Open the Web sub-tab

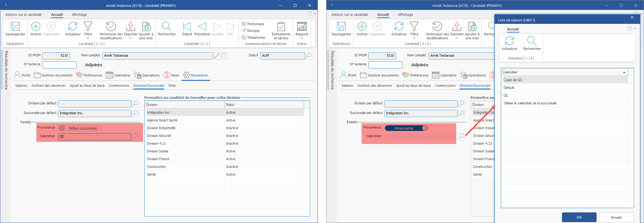tap(172, 85)
